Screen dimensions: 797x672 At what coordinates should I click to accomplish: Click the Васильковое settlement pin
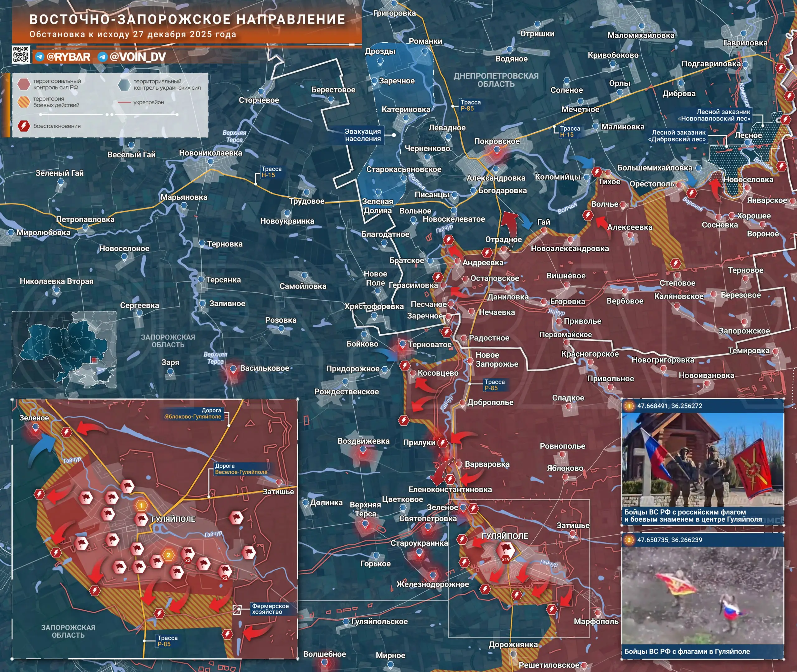click(233, 369)
